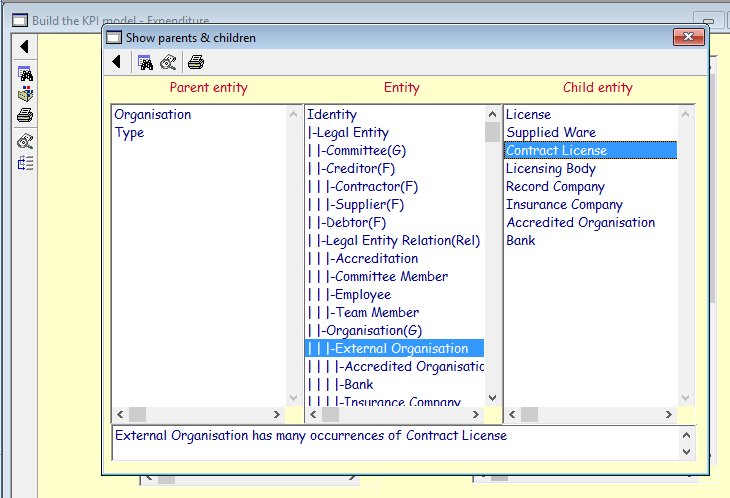730x498 pixels.
Task: Click the printer icon in dialog toolbar
Action: click(196, 62)
